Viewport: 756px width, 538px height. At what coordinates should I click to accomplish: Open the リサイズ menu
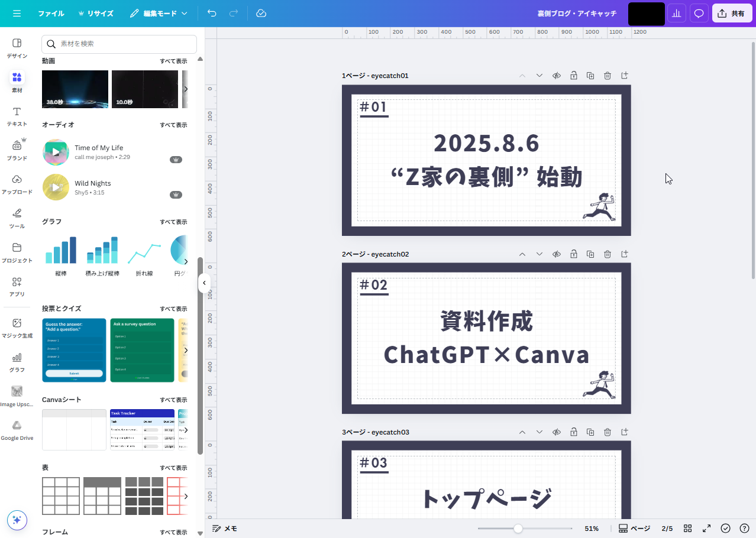point(95,13)
